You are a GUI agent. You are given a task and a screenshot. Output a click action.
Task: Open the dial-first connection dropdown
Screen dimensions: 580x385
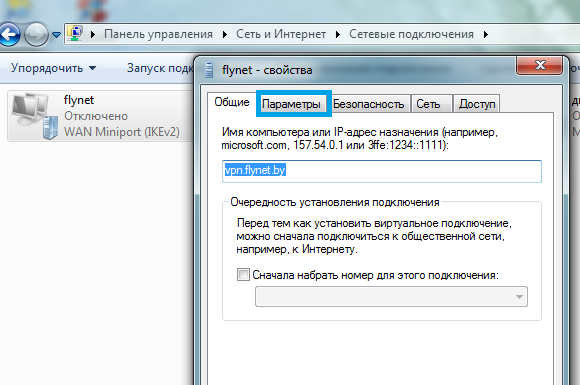tap(391, 297)
